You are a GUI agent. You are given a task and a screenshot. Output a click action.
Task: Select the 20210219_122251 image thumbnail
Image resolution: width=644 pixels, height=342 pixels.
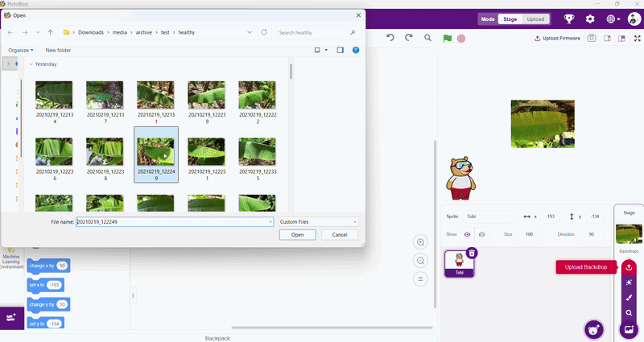tap(207, 159)
